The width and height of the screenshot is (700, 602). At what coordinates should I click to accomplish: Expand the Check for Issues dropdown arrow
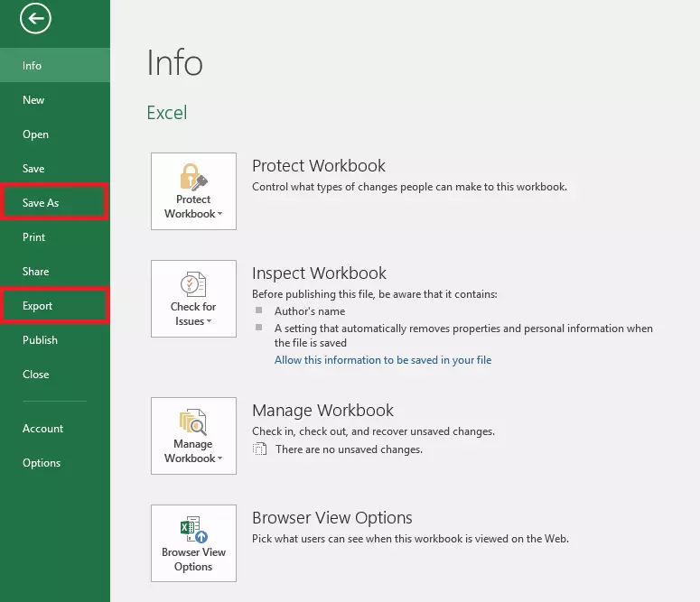tap(209, 321)
